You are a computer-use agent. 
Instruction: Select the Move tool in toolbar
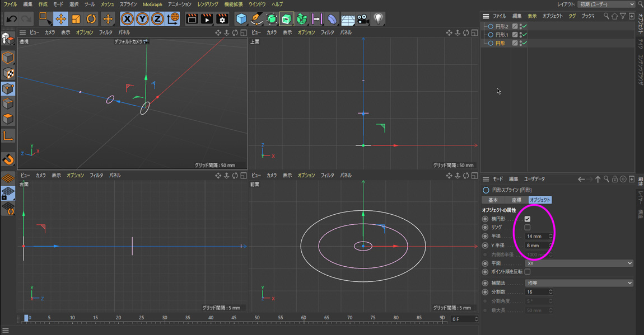[x=60, y=19]
